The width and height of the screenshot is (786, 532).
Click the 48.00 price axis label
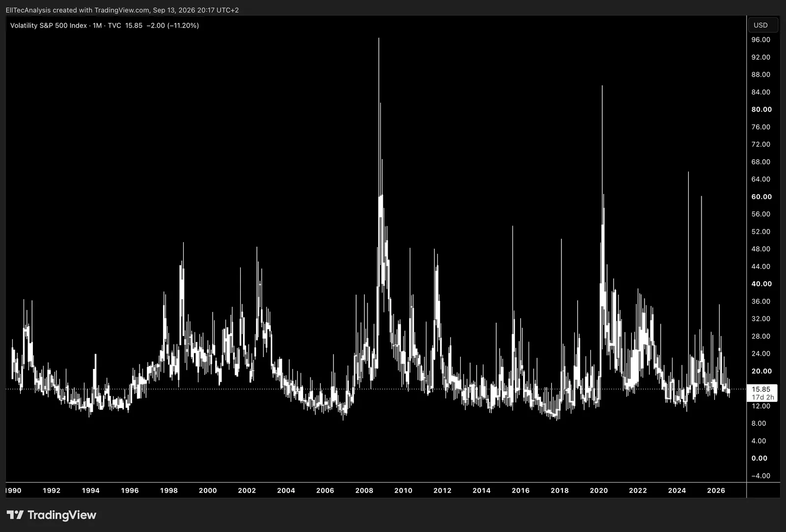(760, 249)
